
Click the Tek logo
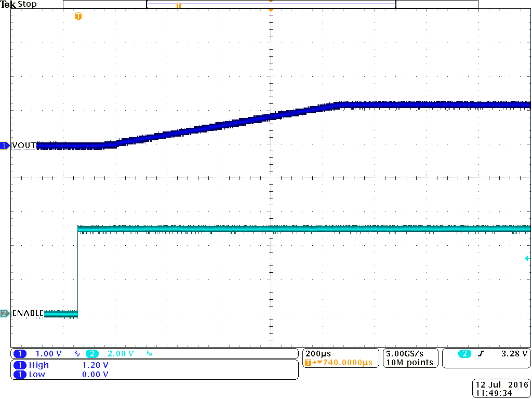click(7, 4)
